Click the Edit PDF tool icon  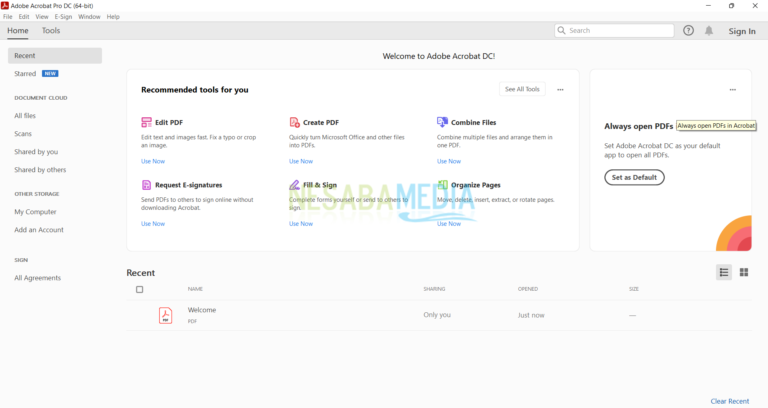tap(146, 122)
